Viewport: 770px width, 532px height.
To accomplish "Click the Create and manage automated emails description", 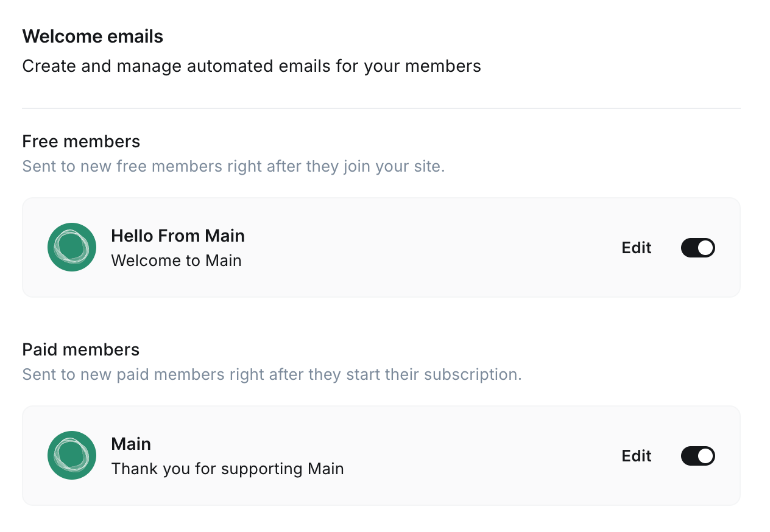I will coord(252,66).
